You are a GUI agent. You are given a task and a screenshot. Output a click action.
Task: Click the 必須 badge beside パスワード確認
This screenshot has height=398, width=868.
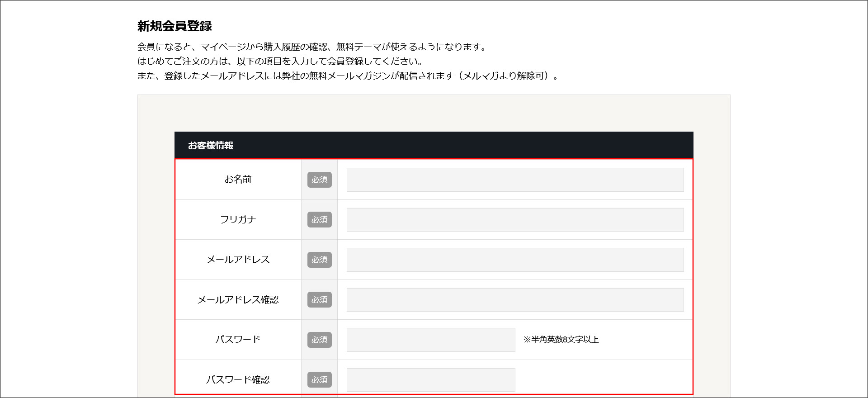point(319,380)
